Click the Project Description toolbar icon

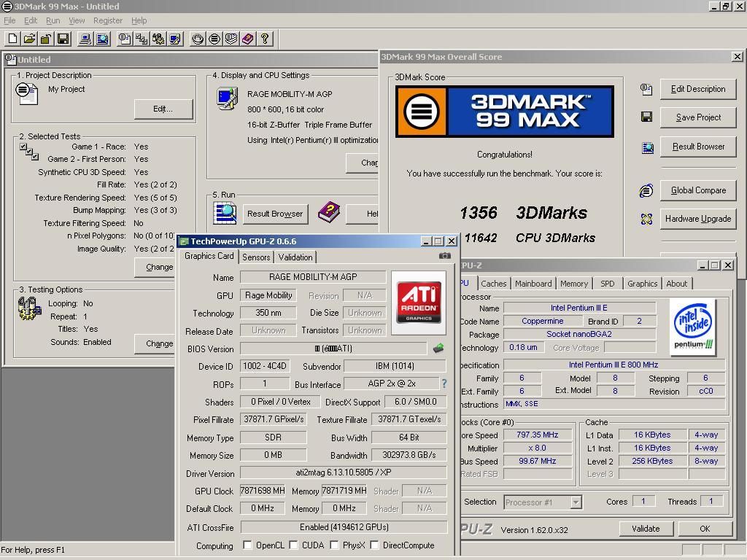125,39
